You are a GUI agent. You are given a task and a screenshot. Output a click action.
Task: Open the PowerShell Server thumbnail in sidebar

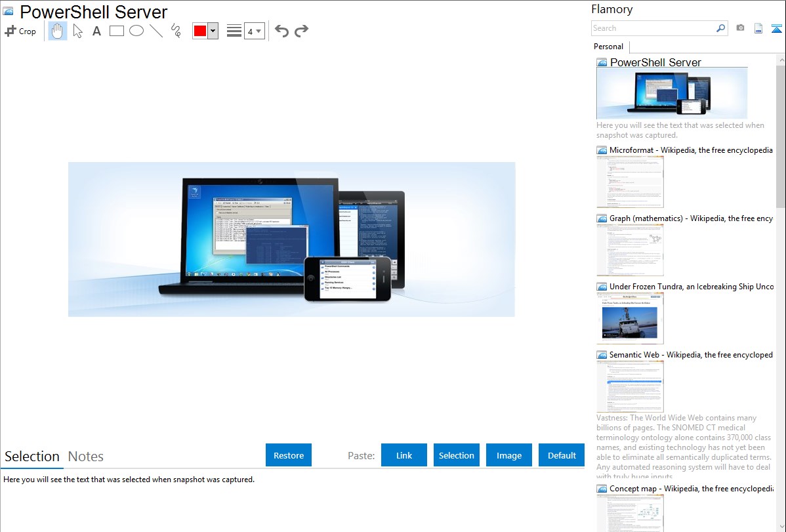pos(672,93)
